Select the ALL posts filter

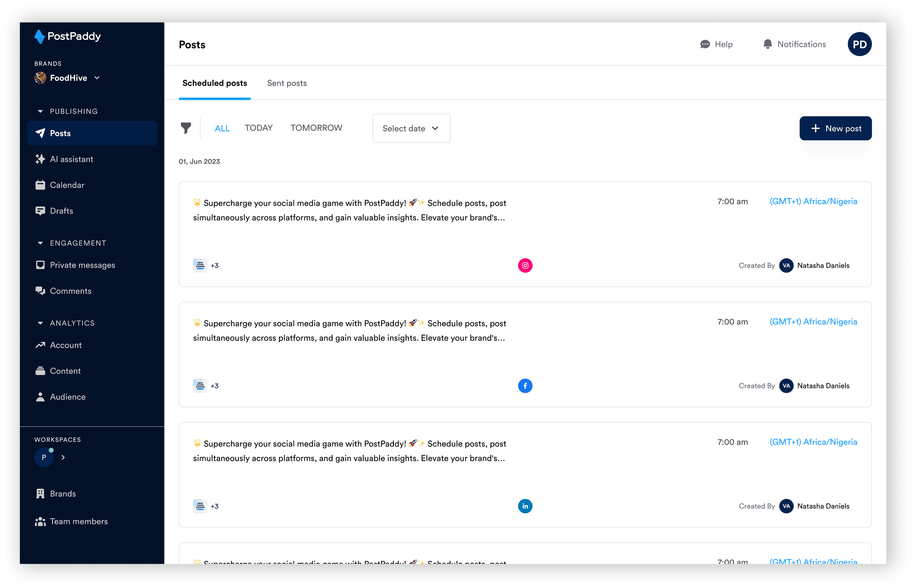222,128
